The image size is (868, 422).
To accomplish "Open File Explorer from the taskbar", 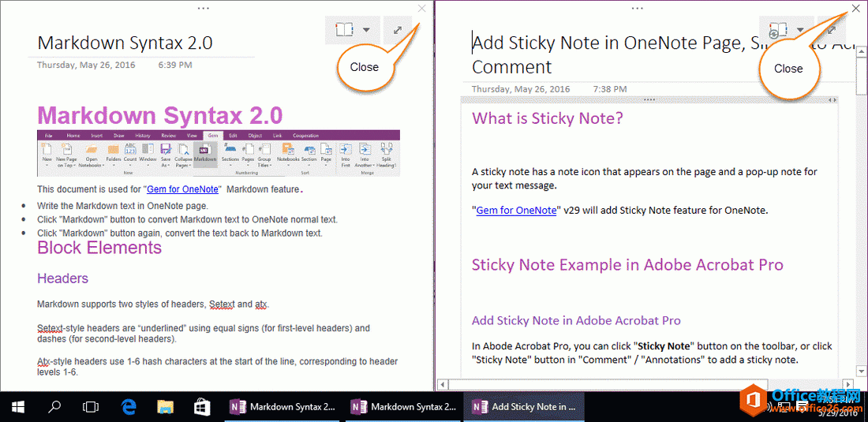I will click(165, 408).
